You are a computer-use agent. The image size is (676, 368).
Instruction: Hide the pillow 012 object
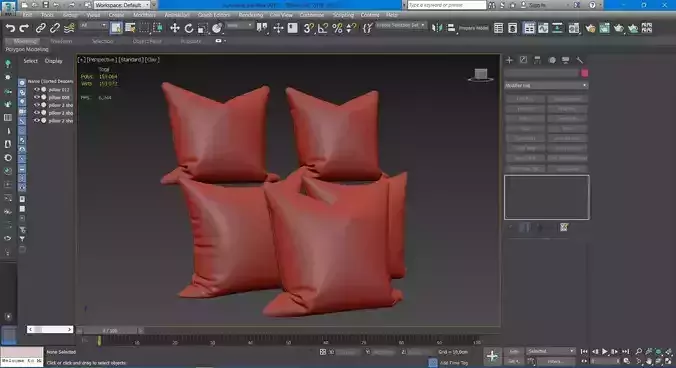coord(37,90)
